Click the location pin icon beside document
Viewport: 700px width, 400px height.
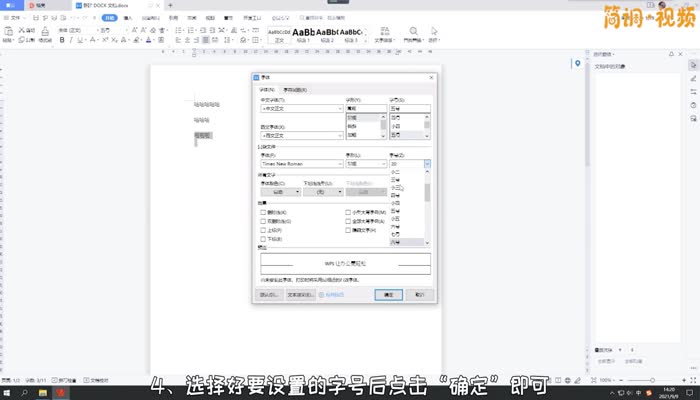click(x=577, y=65)
